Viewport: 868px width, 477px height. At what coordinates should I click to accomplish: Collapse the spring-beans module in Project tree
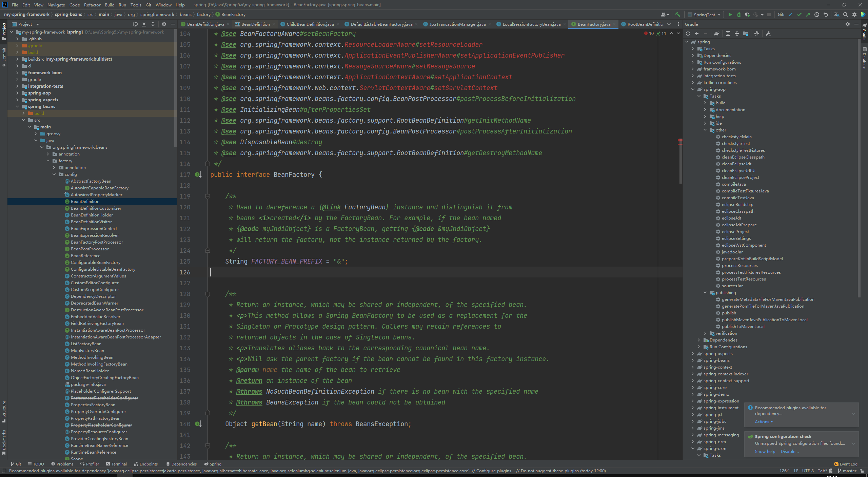pyautogui.click(x=18, y=107)
